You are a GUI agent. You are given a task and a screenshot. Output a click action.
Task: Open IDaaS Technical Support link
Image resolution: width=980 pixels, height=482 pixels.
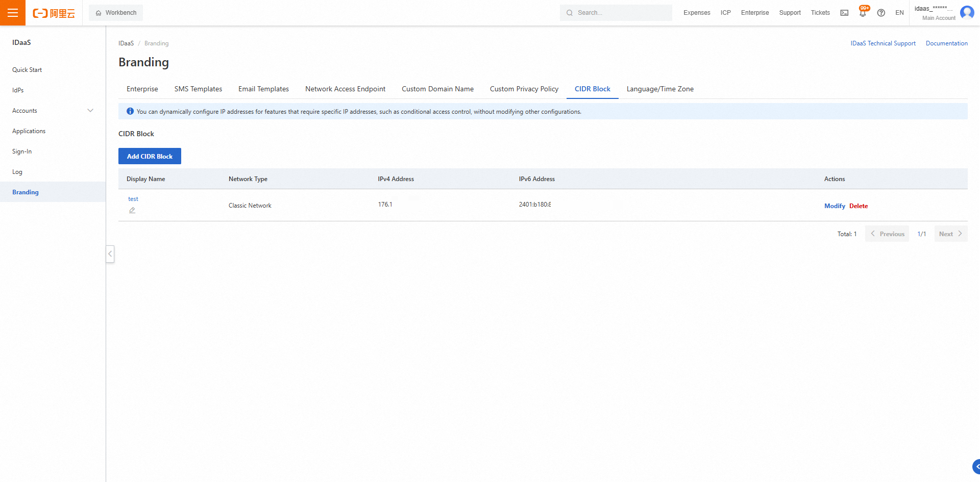click(x=883, y=43)
